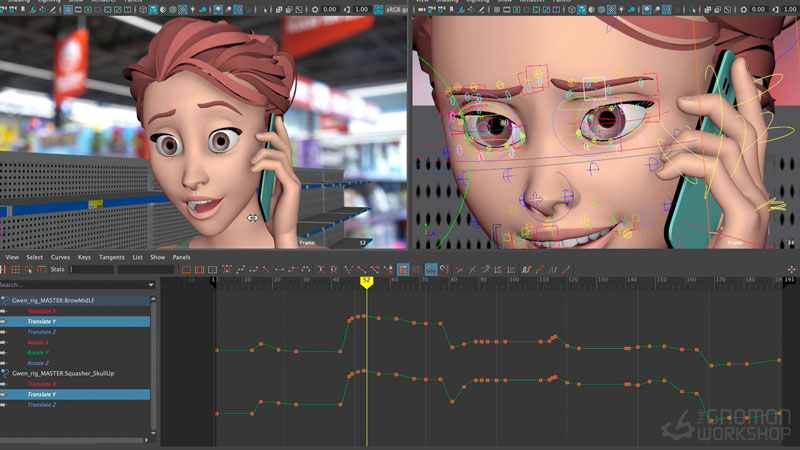
Task: Disable stacked curve display
Action: click(512, 269)
